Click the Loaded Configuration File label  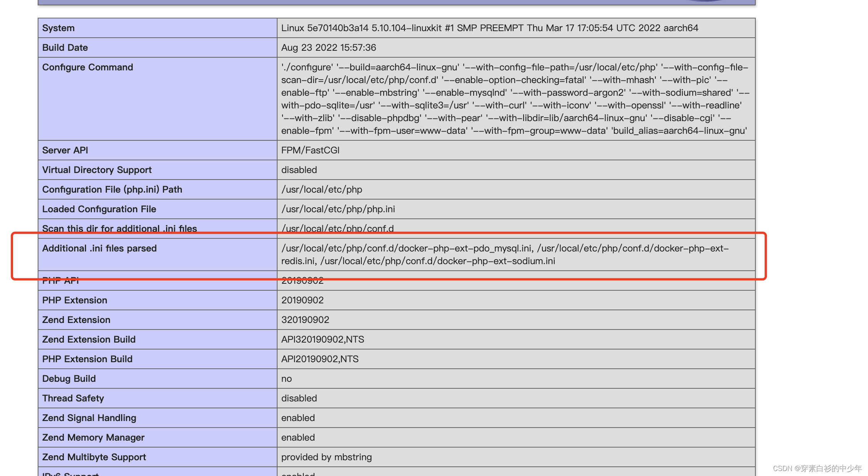99,209
